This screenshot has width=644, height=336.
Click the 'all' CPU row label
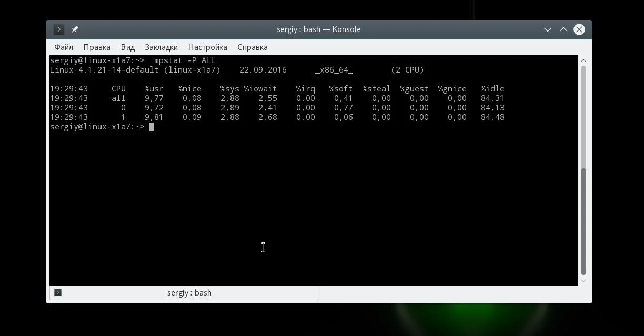click(118, 98)
